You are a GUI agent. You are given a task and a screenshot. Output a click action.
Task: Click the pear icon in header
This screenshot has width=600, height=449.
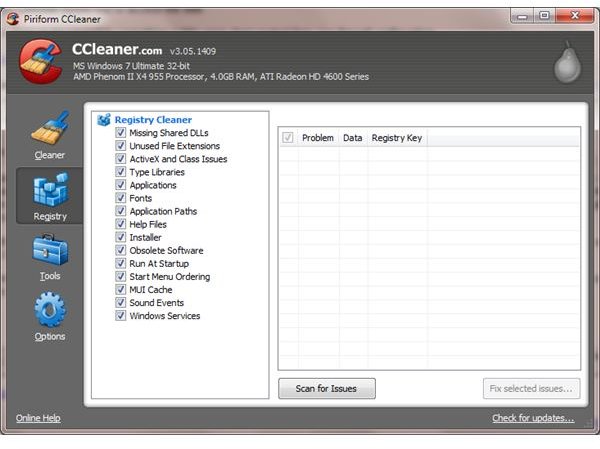(x=567, y=62)
